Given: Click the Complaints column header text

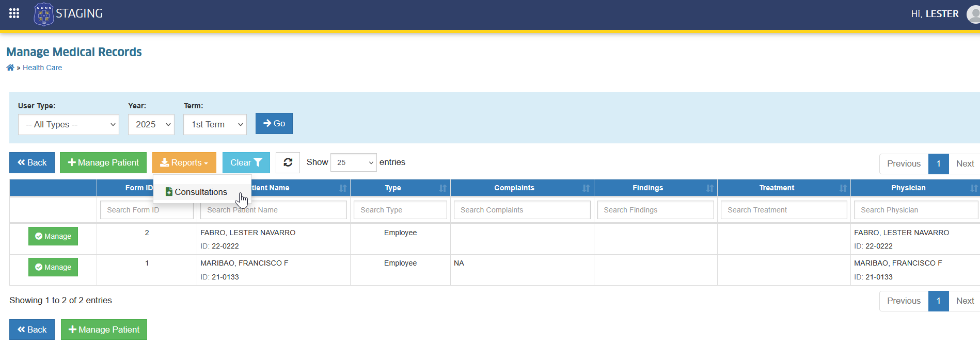Looking at the screenshot, I should pos(514,188).
